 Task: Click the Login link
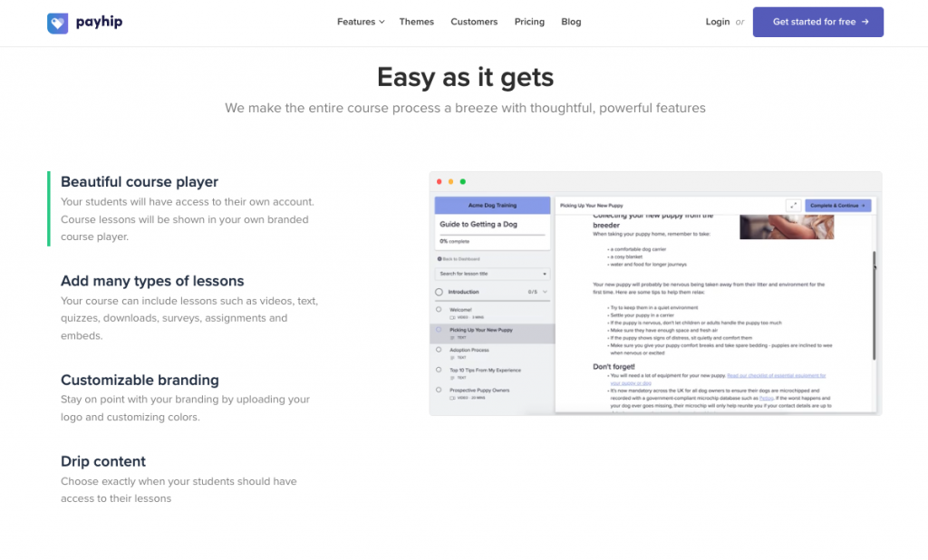click(x=717, y=22)
